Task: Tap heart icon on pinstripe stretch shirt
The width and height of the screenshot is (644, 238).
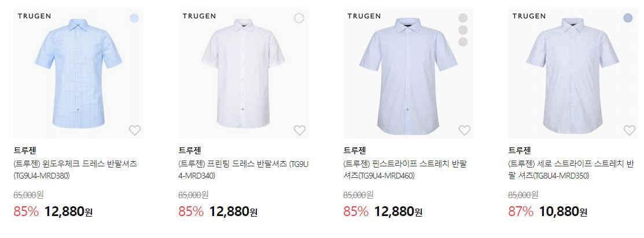Action: [x=465, y=131]
